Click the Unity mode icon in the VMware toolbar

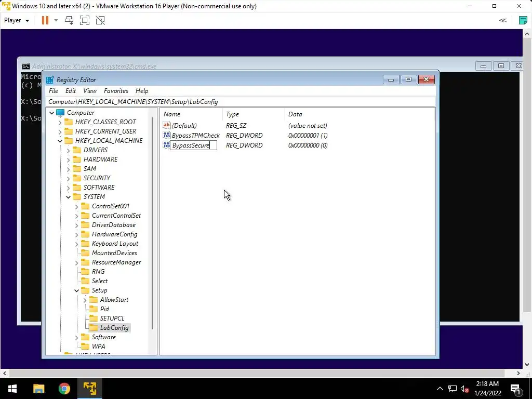pyautogui.click(x=100, y=20)
